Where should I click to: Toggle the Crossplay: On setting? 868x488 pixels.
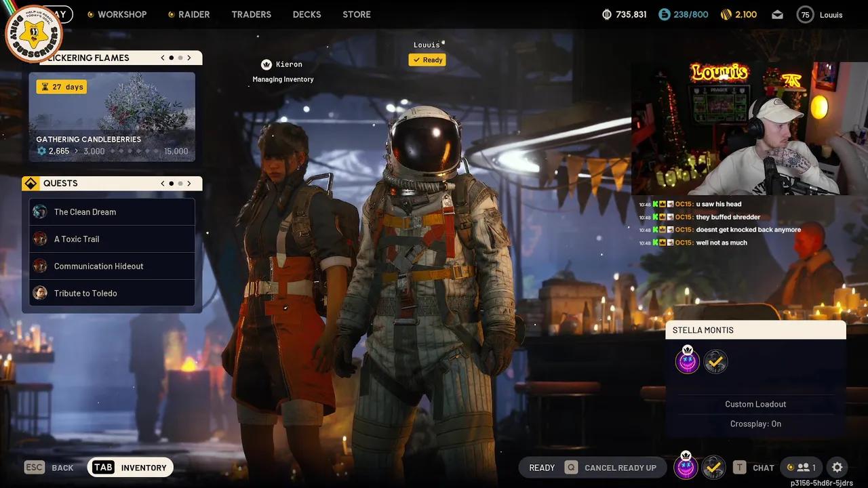pyautogui.click(x=755, y=423)
